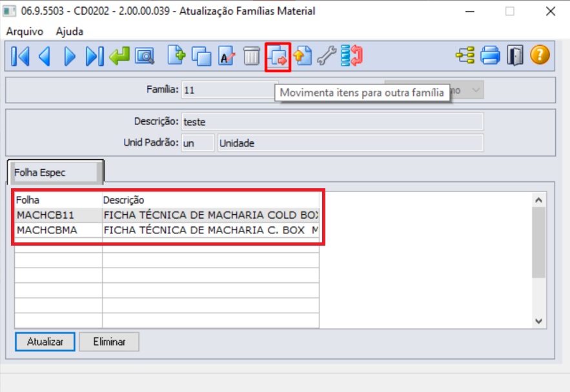Click the copy record icon
The height and width of the screenshot is (392, 570).
(201, 56)
